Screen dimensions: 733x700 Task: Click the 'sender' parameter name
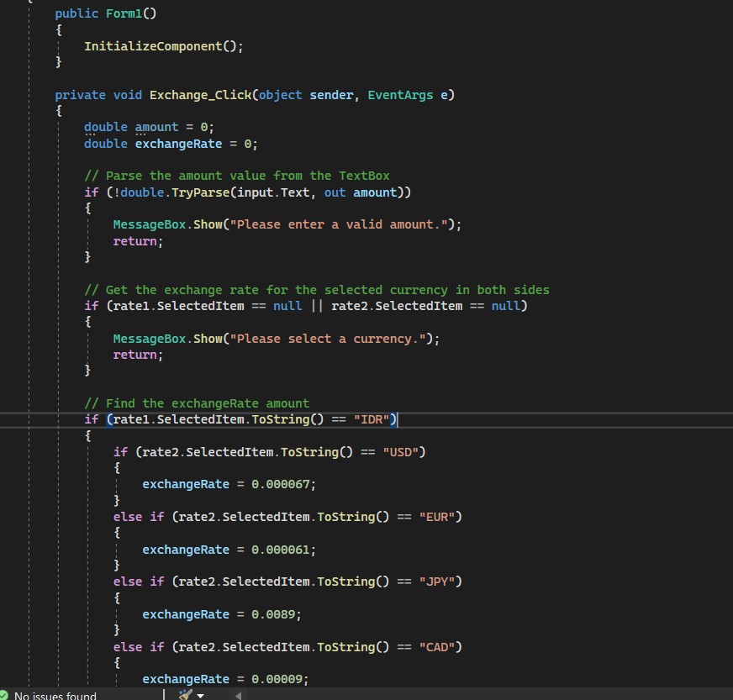[331, 95]
